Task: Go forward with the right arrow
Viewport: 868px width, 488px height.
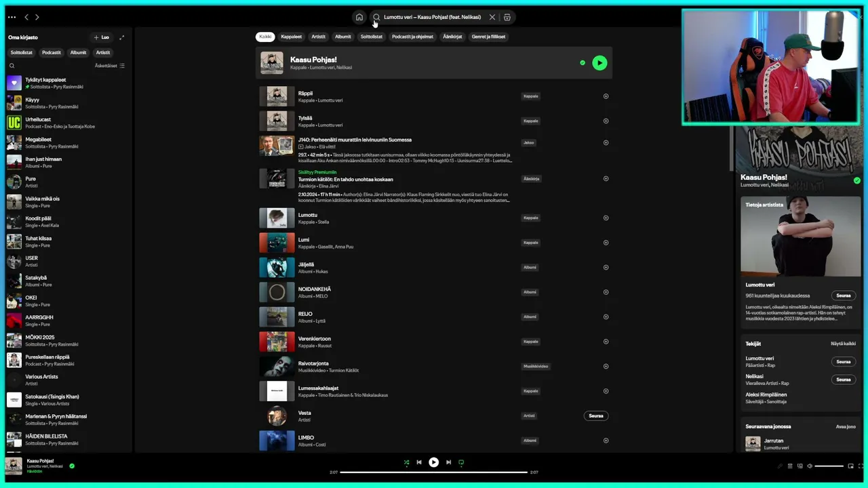Action: click(x=37, y=17)
